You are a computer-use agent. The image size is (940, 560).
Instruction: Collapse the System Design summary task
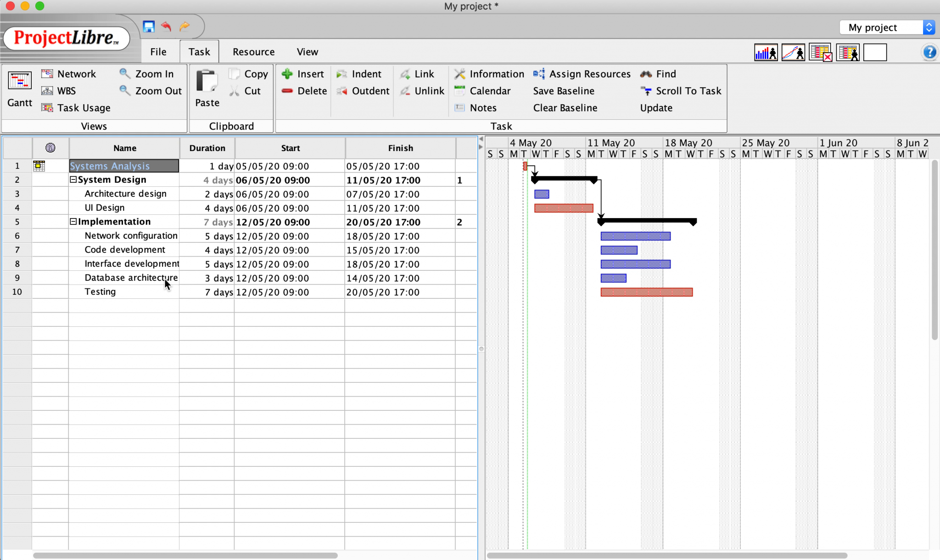73,180
